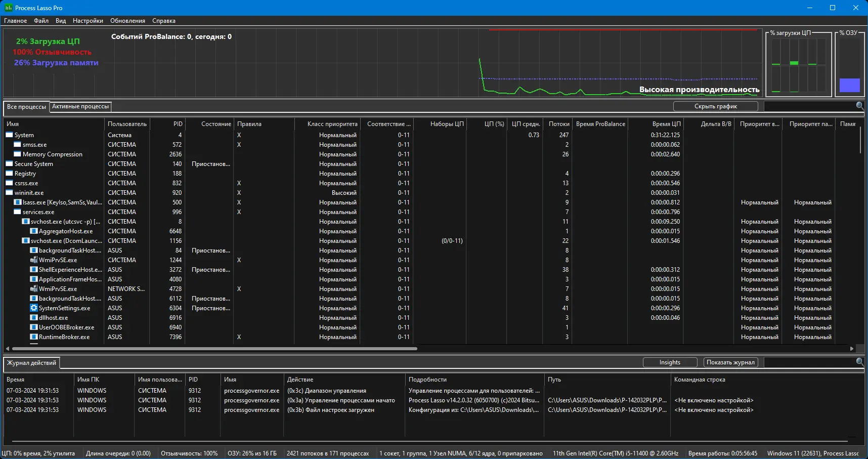Click the dllhost.exe process icon
The image size is (868, 459).
(34, 318)
